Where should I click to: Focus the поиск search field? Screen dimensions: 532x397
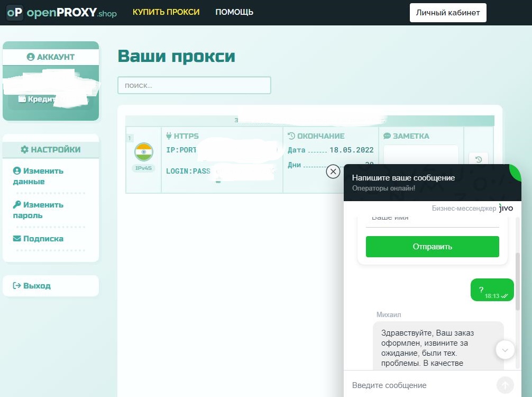click(x=194, y=85)
